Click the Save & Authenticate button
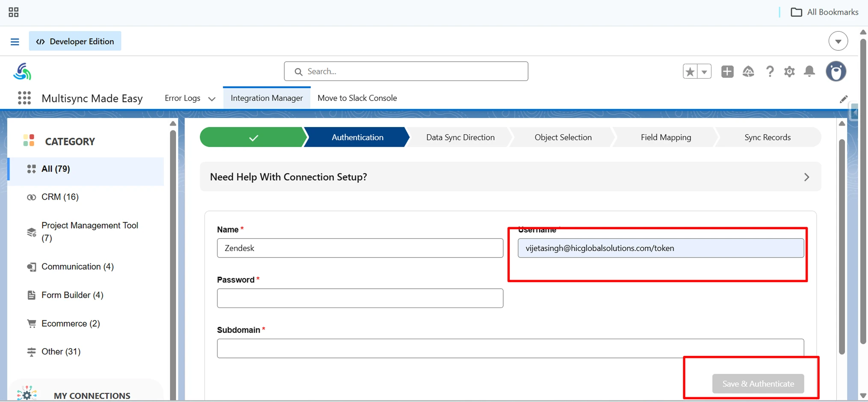The width and height of the screenshot is (868, 402). (758, 384)
